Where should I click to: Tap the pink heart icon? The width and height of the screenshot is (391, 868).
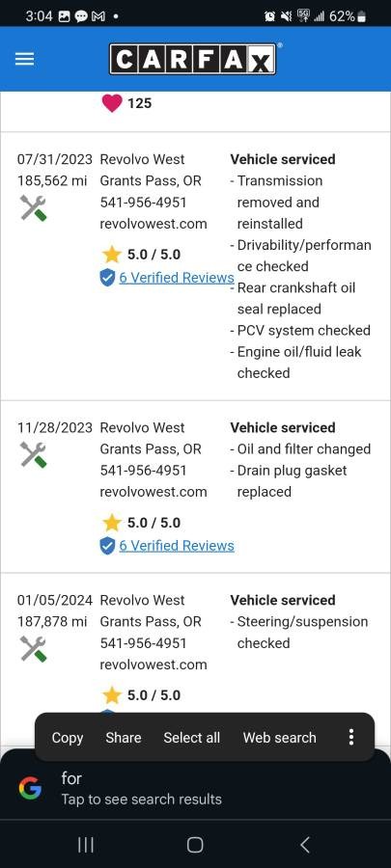[x=112, y=103]
